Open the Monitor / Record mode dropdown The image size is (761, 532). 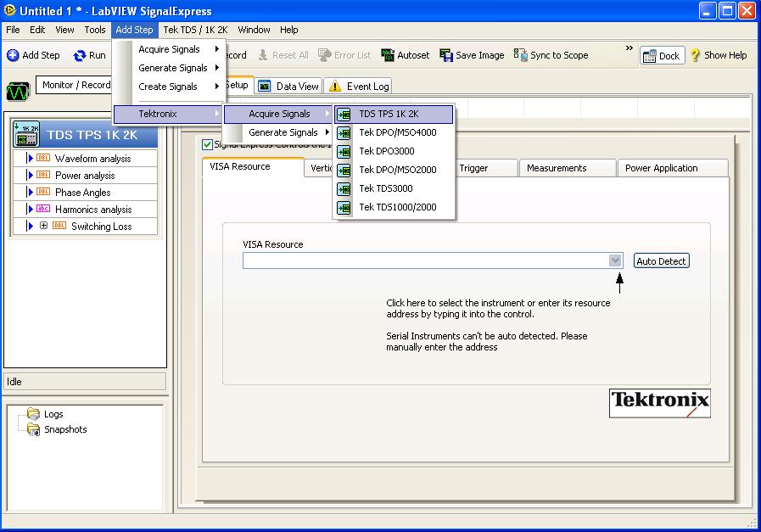point(73,85)
